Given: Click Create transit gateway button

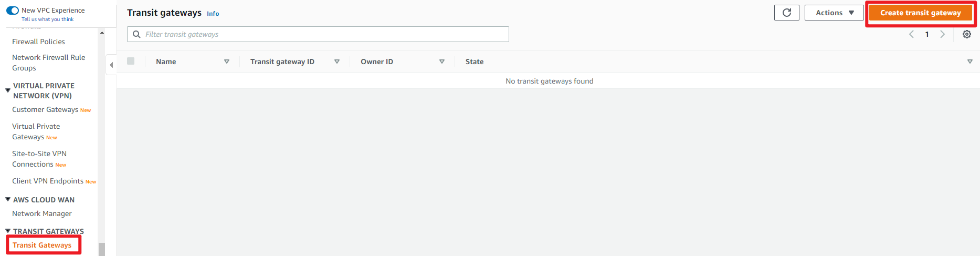Looking at the screenshot, I should tap(920, 13).
